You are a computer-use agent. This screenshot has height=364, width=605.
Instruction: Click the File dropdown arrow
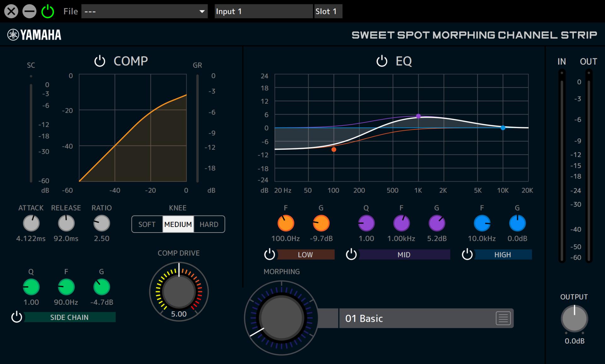pos(202,12)
